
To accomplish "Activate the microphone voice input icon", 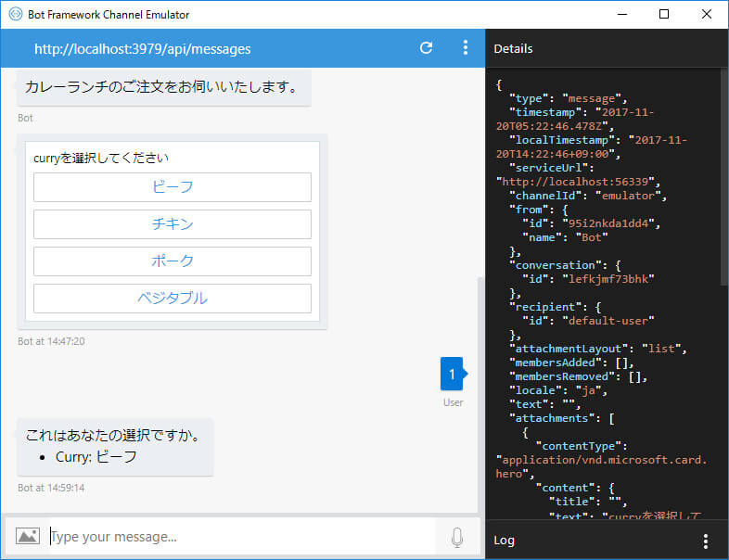I will click(x=457, y=537).
